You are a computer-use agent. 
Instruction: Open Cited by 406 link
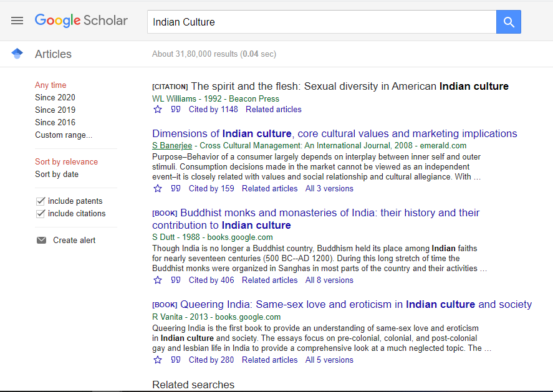tap(211, 280)
